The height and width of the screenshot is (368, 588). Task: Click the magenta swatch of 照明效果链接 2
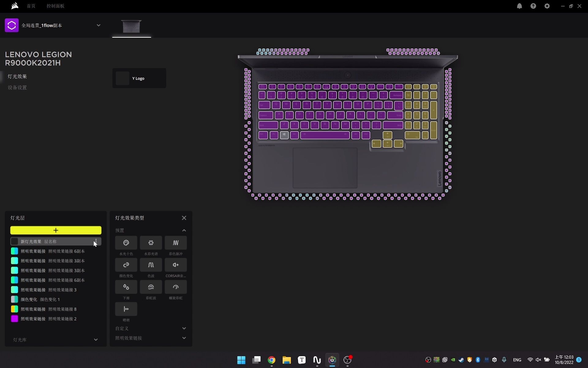(x=14, y=319)
